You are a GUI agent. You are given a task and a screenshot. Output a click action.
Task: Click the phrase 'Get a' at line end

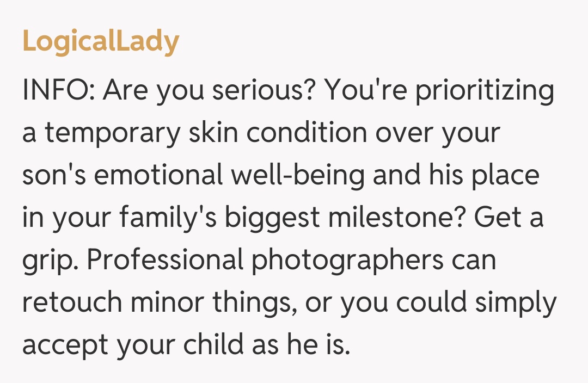point(508,218)
